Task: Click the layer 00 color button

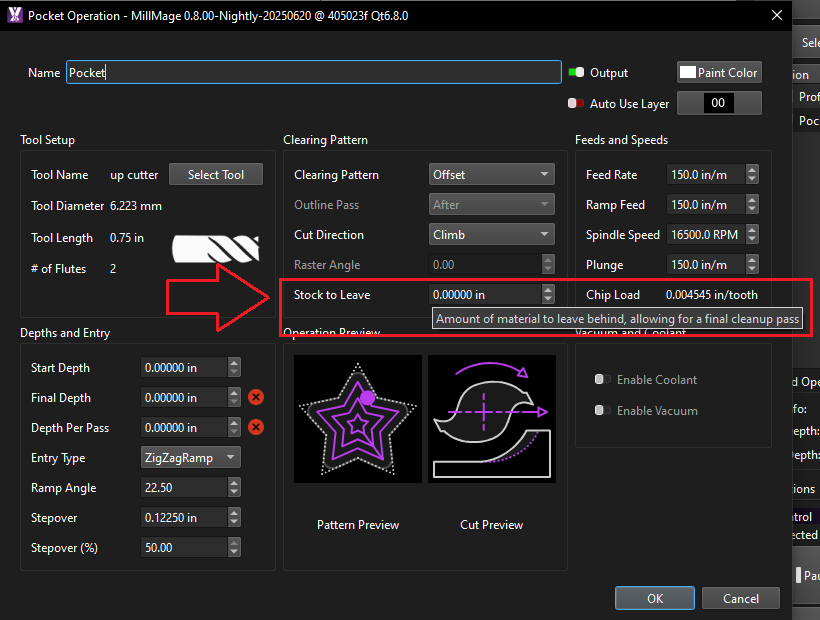Action: click(x=719, y=103)
